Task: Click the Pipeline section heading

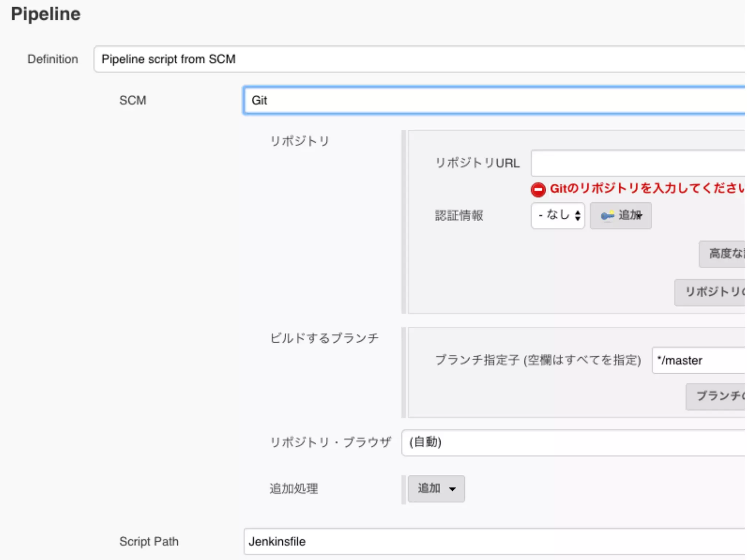Action: tap(46, 14)
